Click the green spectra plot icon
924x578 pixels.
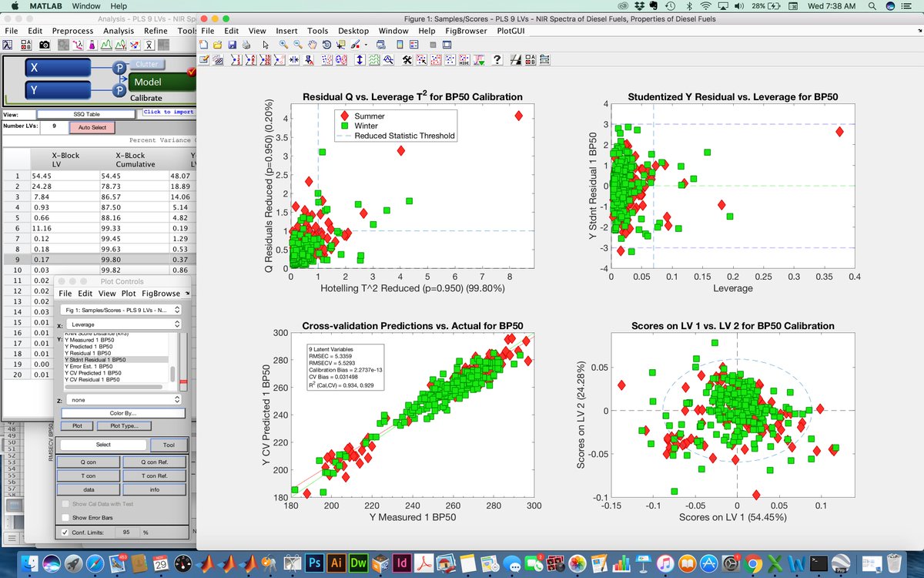106,45
